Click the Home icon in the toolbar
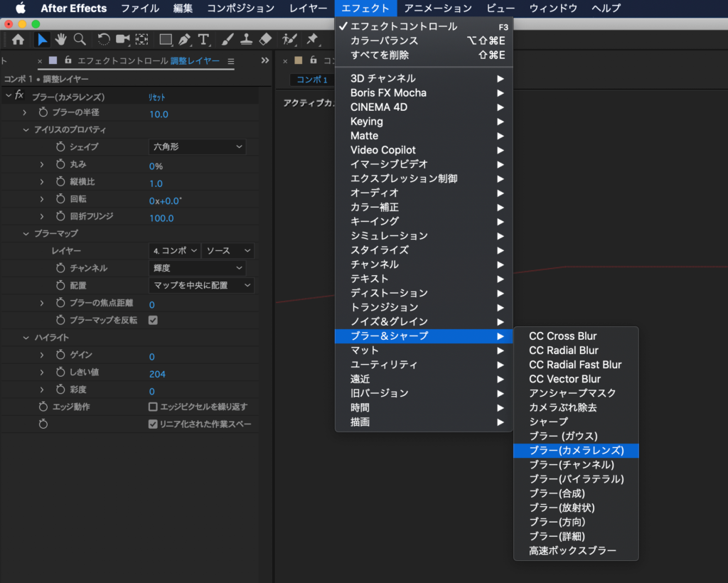728x583 pixels. (x=18, y=40)
